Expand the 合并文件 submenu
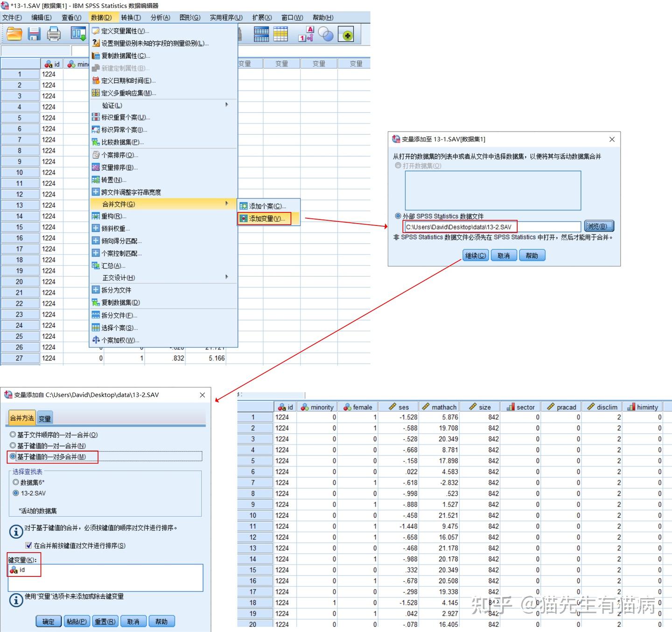This screenshot has height=632, width=672. pyautogui.click(x=116, y=204)
